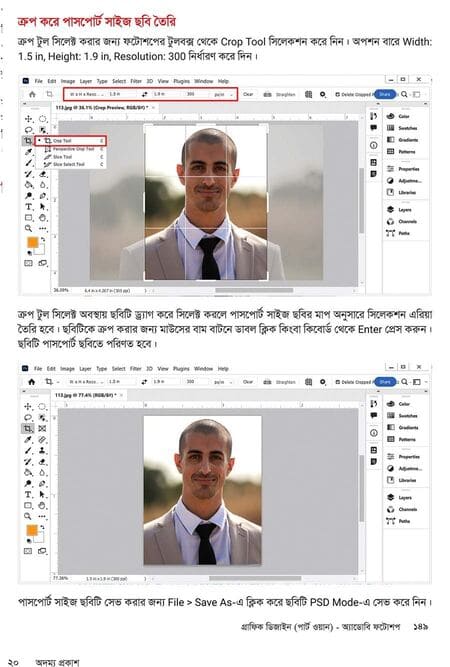Open px/in units dropdown in upper window
The width and height of the screenshot is (450, 667).
click(x=224, y=94)
